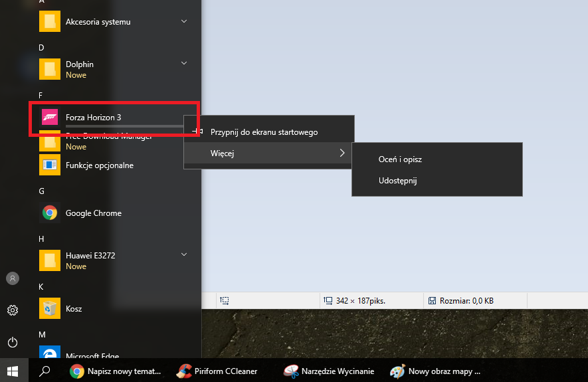Screen dimensions: 588x382
Task: Click the power icon in Start sidebar
Action: [x=13, y=342]
